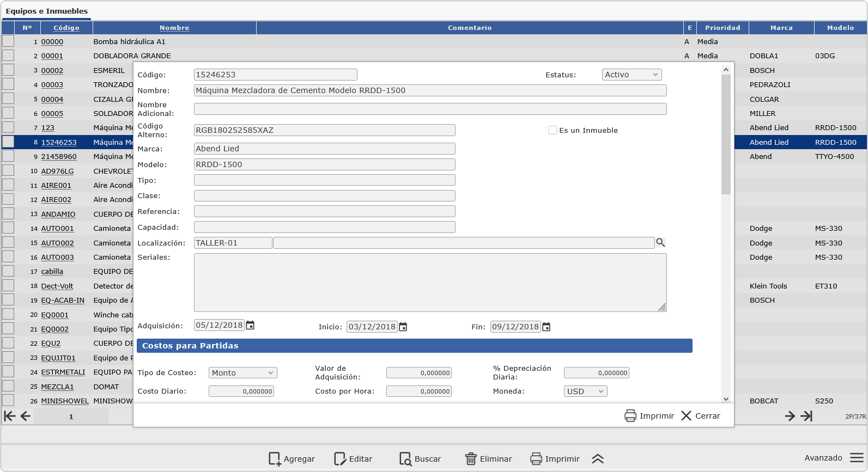The image size is (868, 472).
Task: Toggle the Es un Inmueble checkbox
Action: [553, 130]
